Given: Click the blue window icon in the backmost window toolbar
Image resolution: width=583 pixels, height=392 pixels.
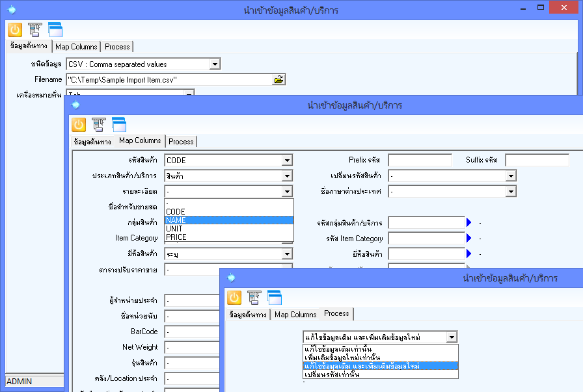Looking at the screenshot, I should coord(55,29).
